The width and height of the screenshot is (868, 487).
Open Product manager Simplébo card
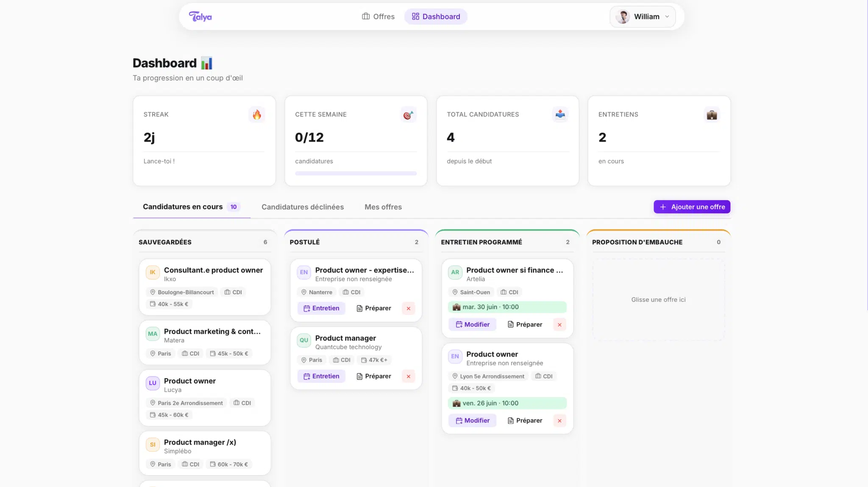pyautogui.click(x=205, y=453)
